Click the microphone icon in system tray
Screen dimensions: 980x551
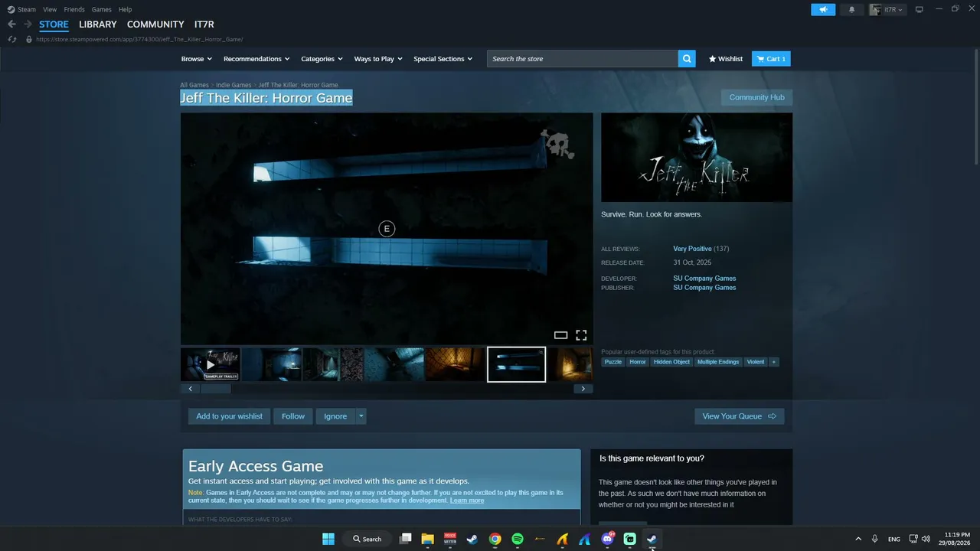874,539
